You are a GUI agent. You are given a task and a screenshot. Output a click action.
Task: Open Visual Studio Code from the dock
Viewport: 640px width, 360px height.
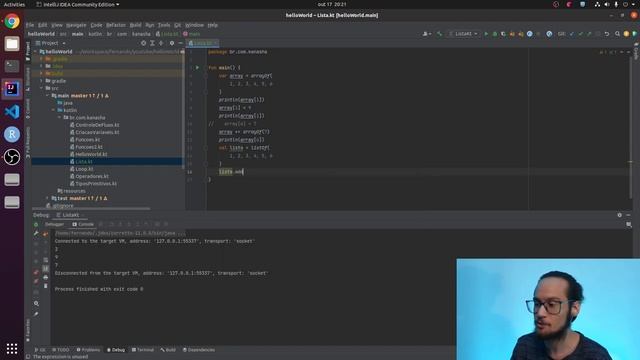coord(12,111)
